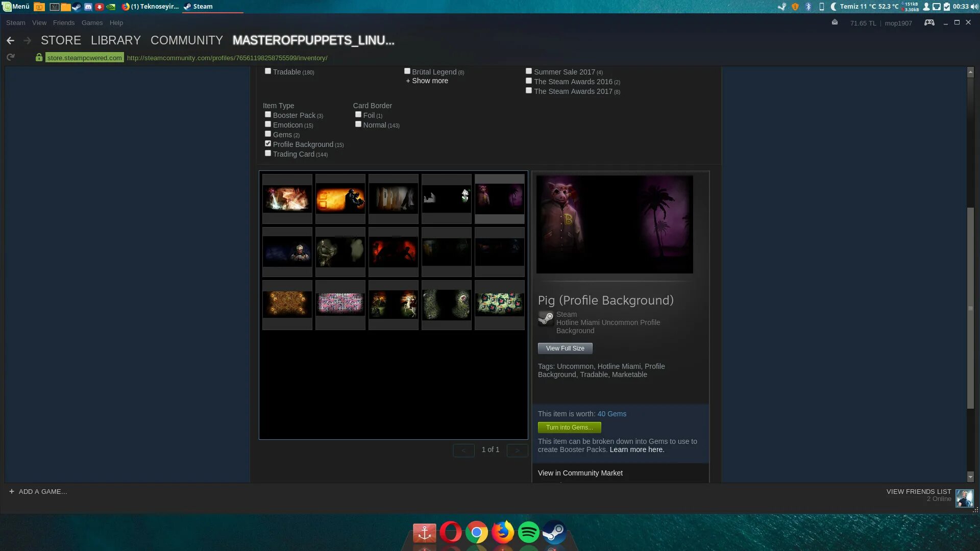Check the Normal card border filter
Screen dimensions: 980x551
pyautogui.click(x=358, y=124)
